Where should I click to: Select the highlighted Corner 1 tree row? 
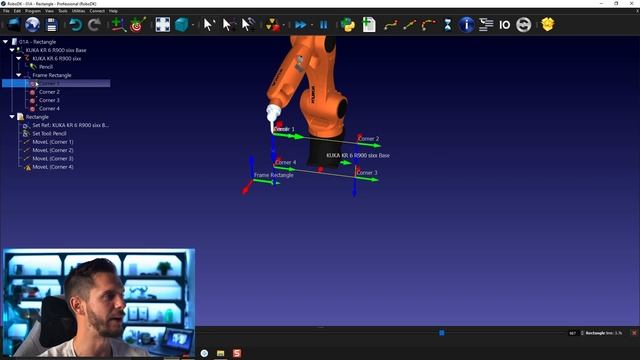[x=56, y=83]
